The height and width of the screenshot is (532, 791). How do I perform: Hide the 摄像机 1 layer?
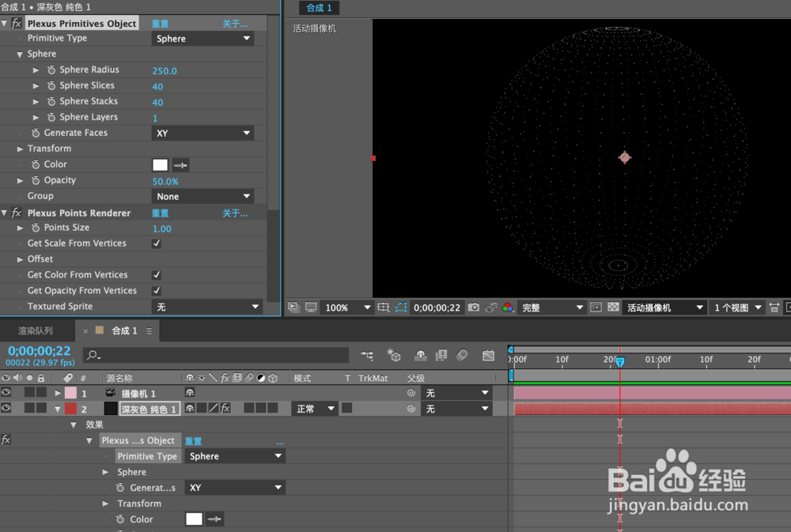tap(6, 392)
